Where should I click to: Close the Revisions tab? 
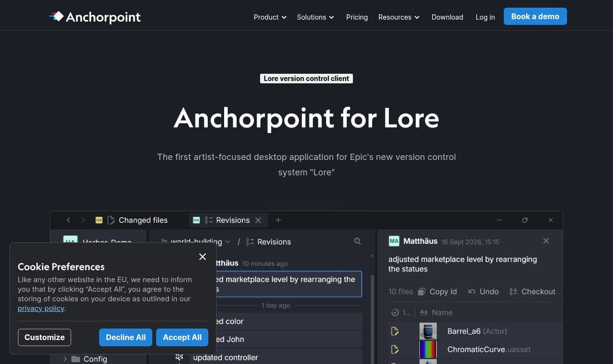[x=258, y=220]
